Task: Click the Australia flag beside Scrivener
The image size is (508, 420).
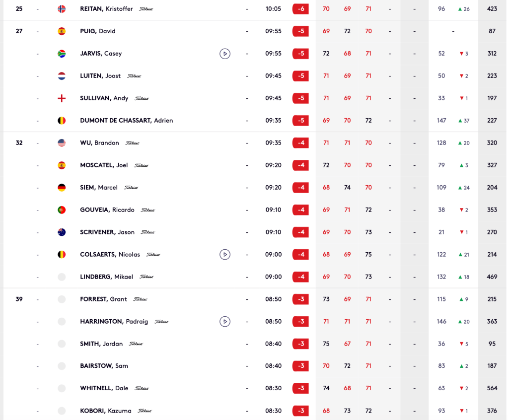Action: [62, 232]
